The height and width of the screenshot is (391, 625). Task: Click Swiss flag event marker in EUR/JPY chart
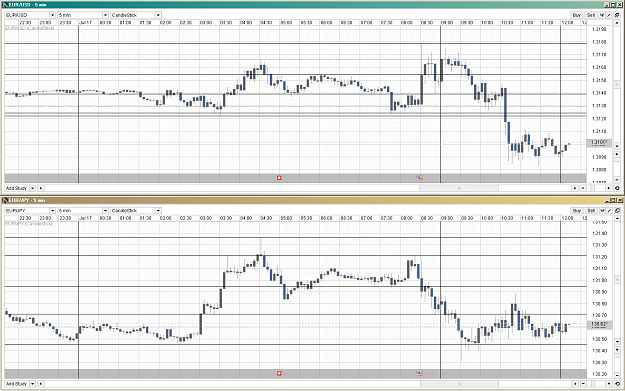click(x=279, y=373)
